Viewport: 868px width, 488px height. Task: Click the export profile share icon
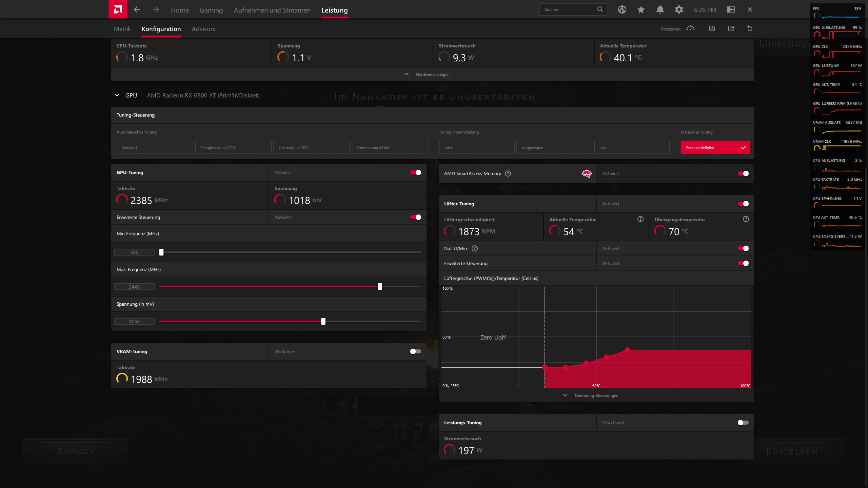pos(731,28)
